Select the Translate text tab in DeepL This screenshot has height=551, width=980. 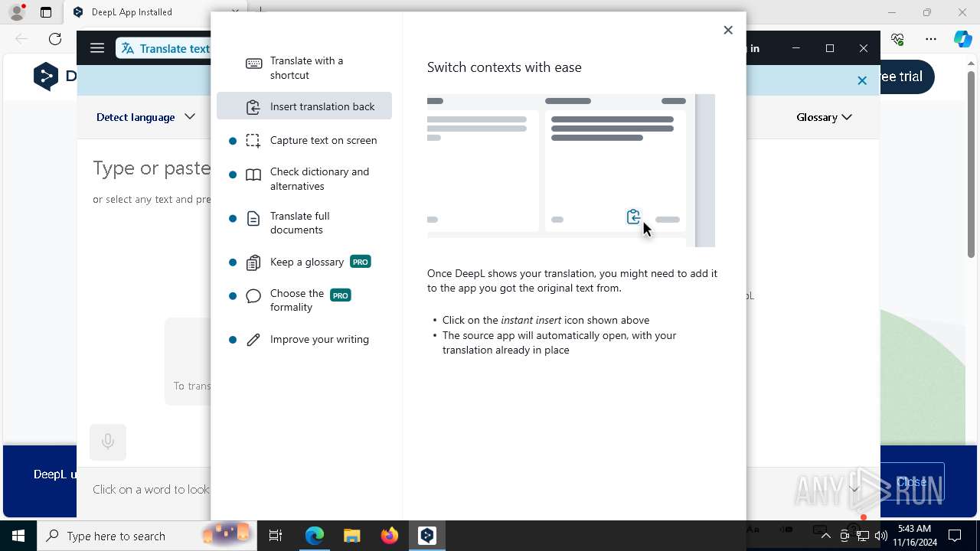click(165, 48)
